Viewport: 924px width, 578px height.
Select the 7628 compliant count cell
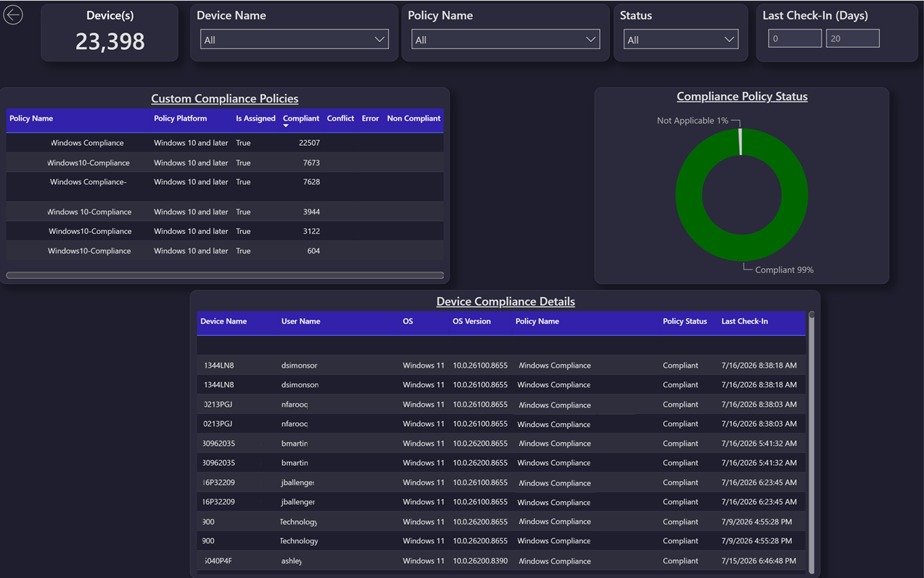coord(312,182)
